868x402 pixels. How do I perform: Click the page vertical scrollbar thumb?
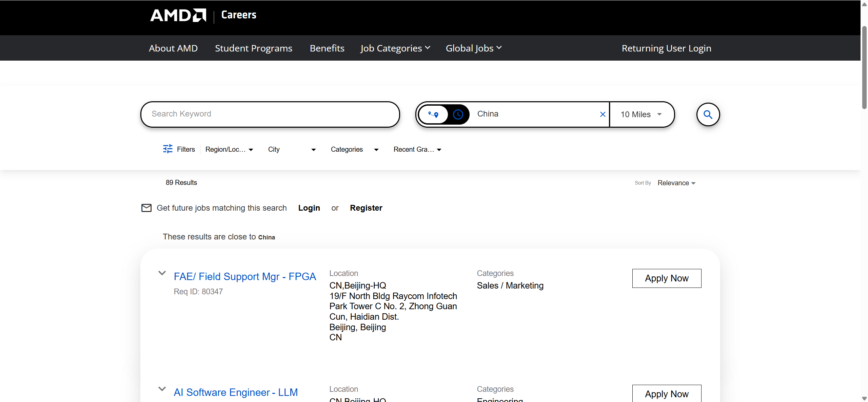pyautogui.click(x=864, y=68)
